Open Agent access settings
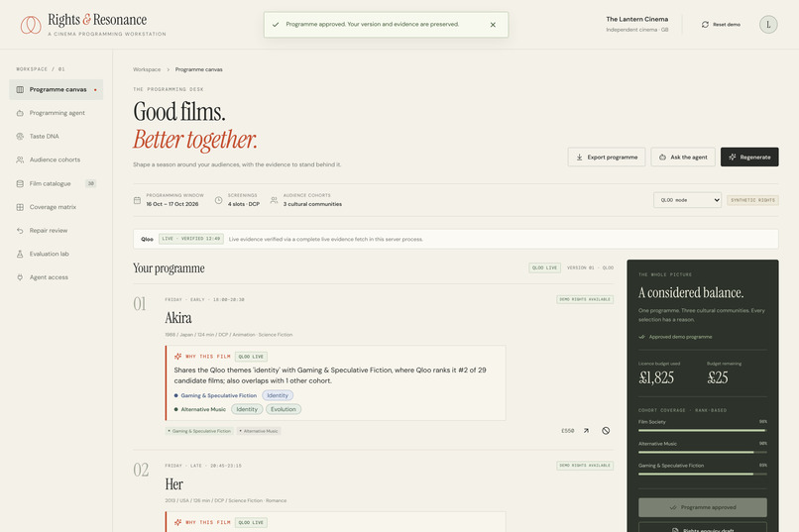Screen dimensions: 799x532 click(x=57, y=277)
